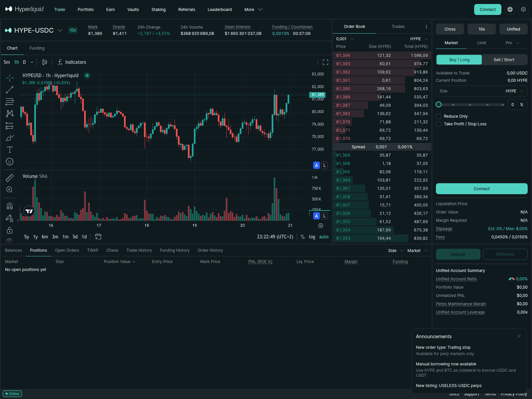Open the order book price grouping 0,001 dropdown
Image resolution: width=532 pixels, height=399 pixels.
click(x=345, y=39)
